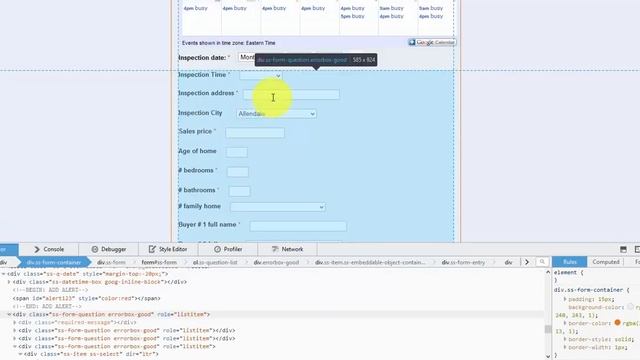
Task: Expand the border-color rule
Action: pos(565,323)
